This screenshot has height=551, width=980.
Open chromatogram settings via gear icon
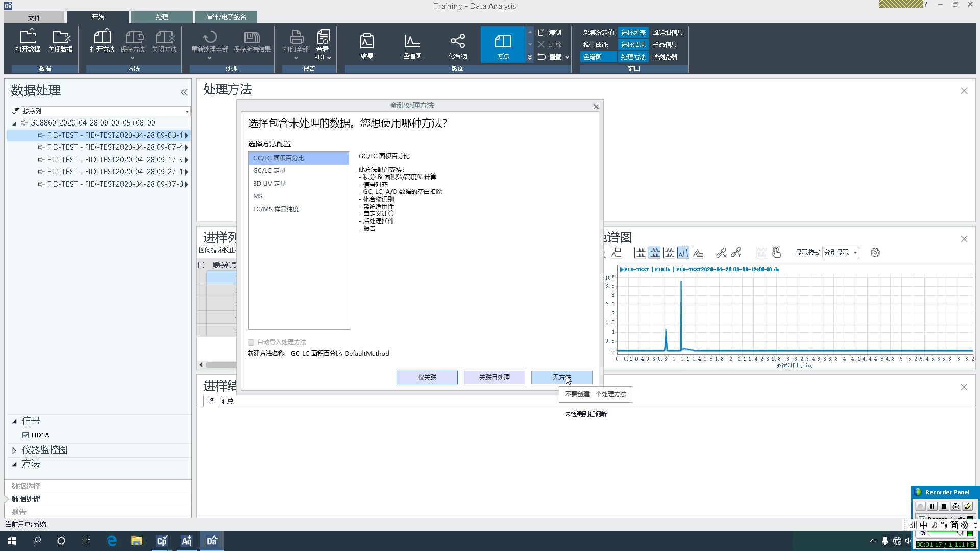coord(875,252)
